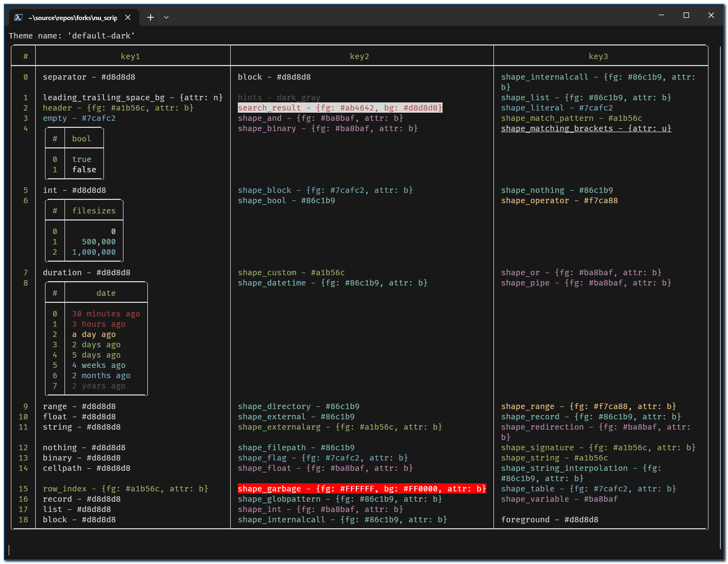Click '2 months ago' date value

pyautogui.click(x=101, y=375)
